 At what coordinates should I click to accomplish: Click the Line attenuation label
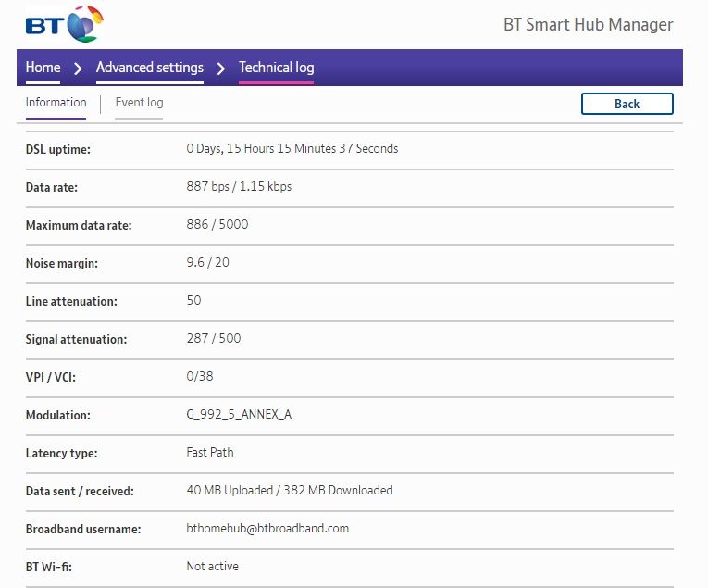[x=71, y=301]
